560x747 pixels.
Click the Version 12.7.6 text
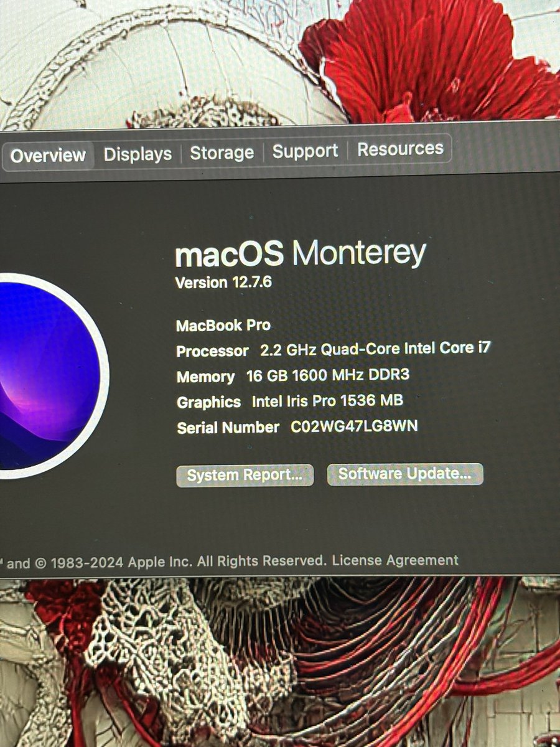pos(223,283)
